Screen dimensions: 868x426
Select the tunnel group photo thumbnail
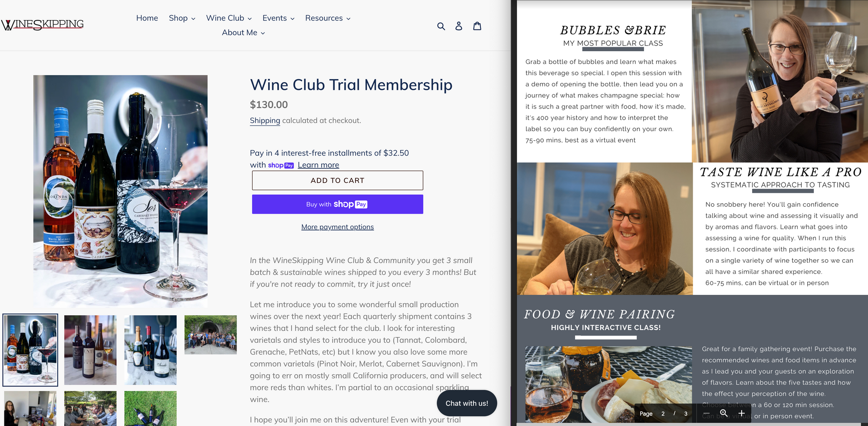click(x=210, y=334)
